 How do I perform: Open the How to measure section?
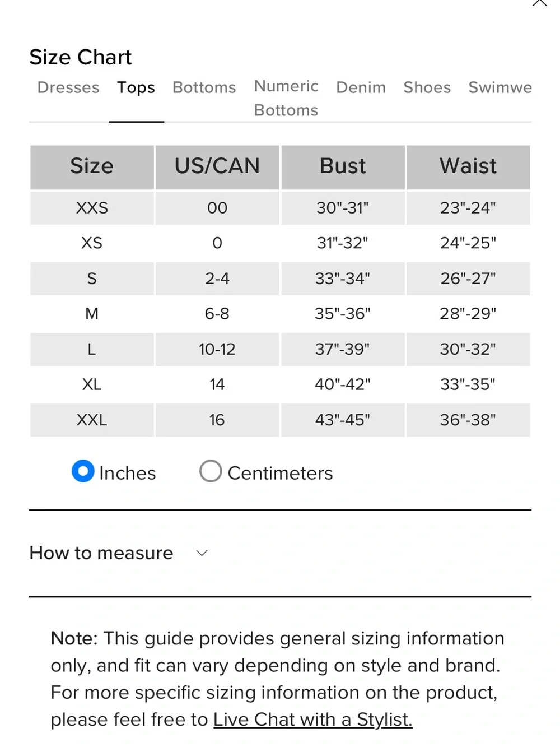[101, 553]
